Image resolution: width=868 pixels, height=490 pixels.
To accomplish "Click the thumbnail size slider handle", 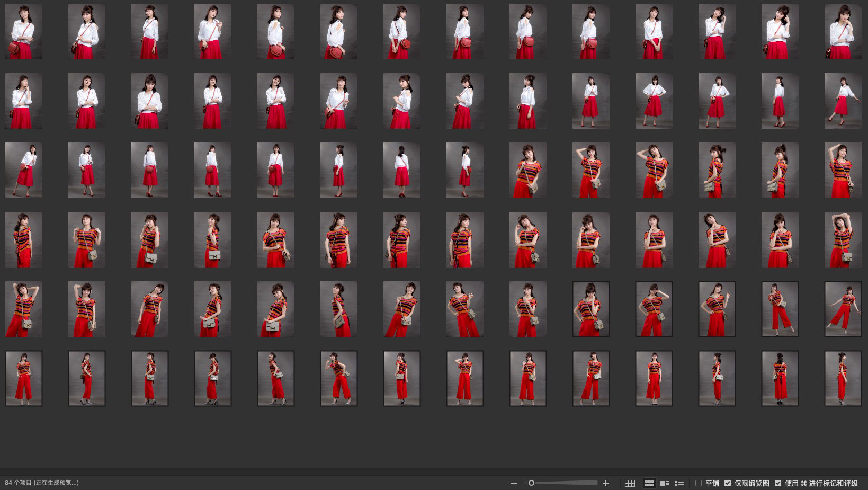I will 531,483.
